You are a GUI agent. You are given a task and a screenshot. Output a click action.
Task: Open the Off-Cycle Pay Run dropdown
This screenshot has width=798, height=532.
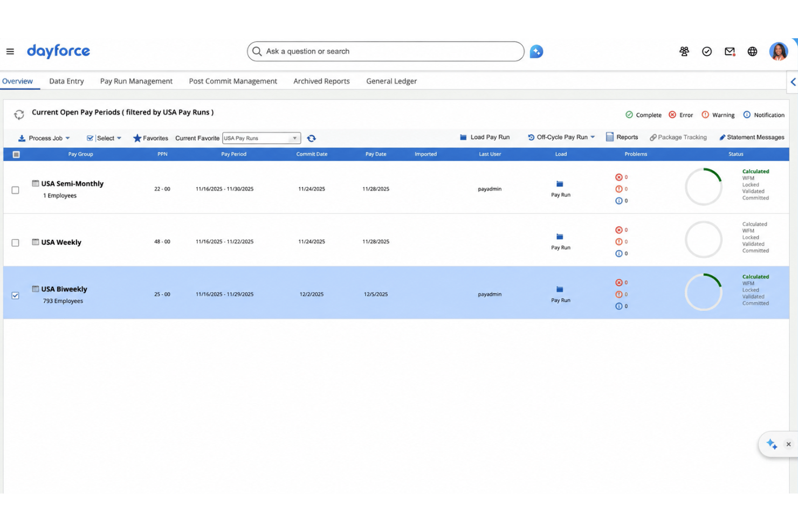tap(561, 137)
